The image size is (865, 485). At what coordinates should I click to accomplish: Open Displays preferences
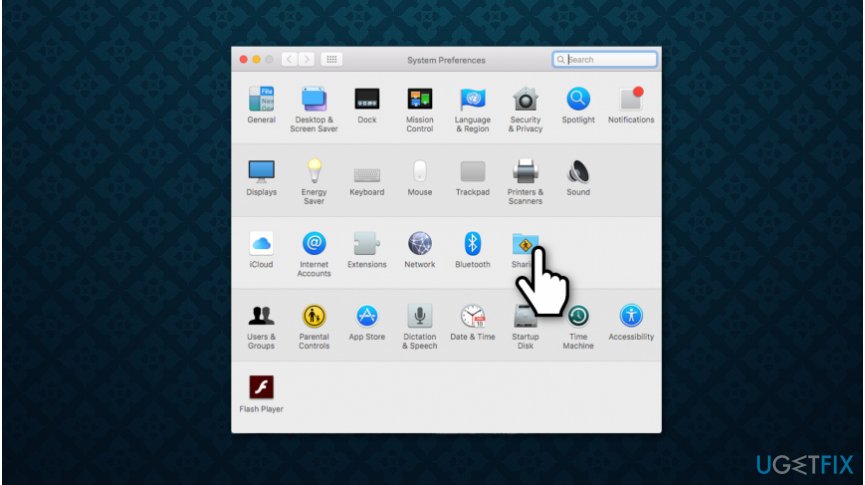(x=261, y=172)
